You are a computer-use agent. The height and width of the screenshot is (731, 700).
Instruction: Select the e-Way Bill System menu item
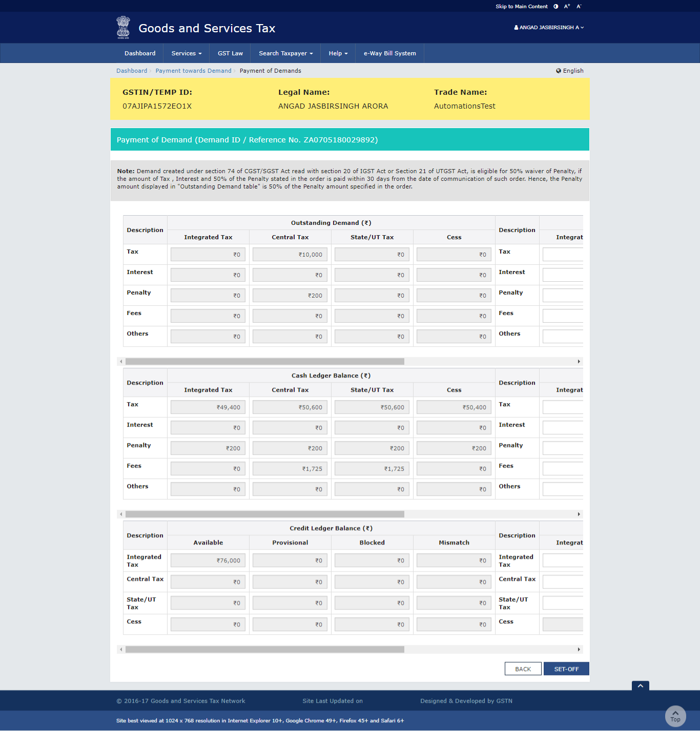tap(389, 53)
